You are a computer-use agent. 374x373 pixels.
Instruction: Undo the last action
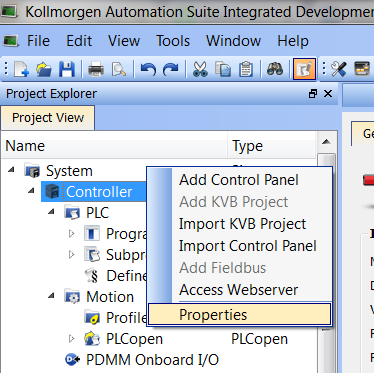pos(148,69)
